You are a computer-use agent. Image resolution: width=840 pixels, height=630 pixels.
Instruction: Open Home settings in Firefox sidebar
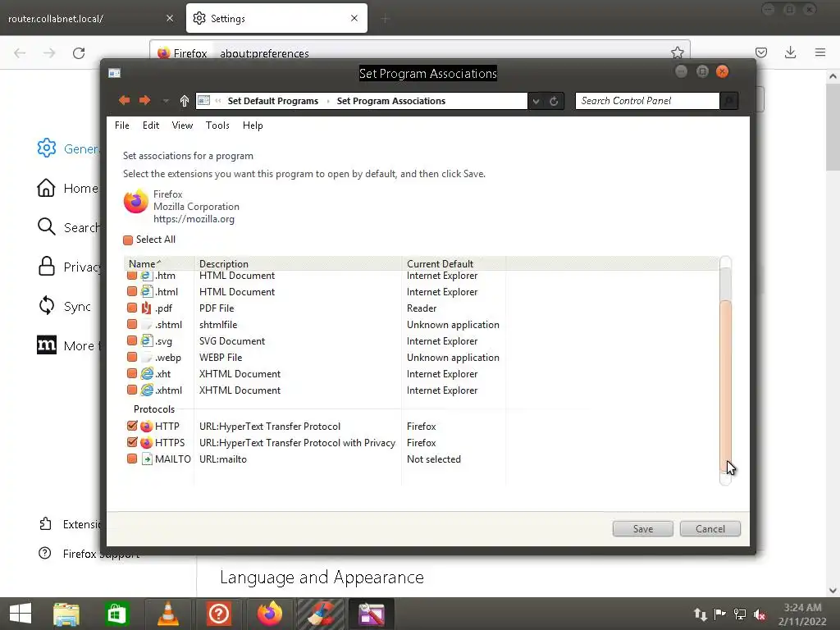coord(68,188)
